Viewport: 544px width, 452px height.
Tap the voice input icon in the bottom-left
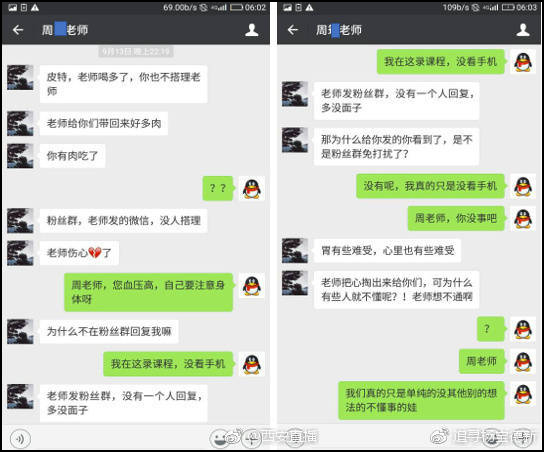click(20, 439)
